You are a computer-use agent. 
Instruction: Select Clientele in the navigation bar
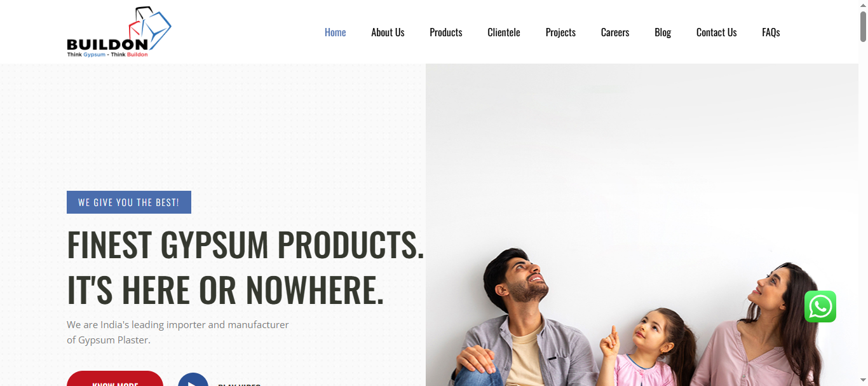coord(504,32)
